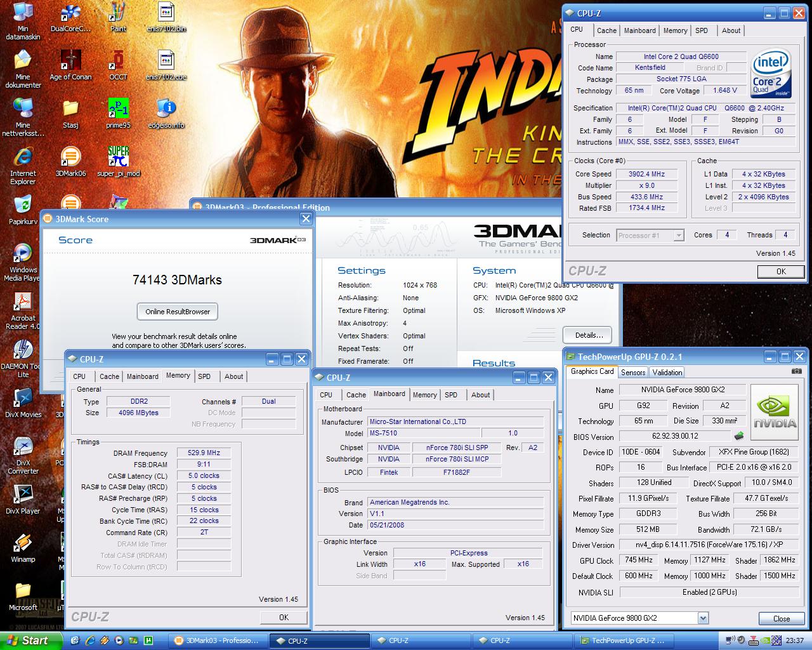812x650 pixels.
Task: Click the MS-7510 motherboard model field
Action: 424,433
